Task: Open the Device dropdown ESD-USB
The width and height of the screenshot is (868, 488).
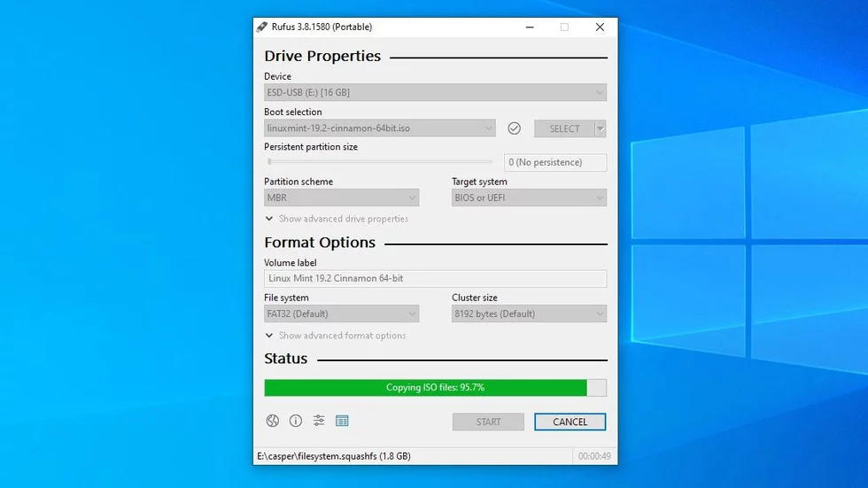Action: point(435,92)
